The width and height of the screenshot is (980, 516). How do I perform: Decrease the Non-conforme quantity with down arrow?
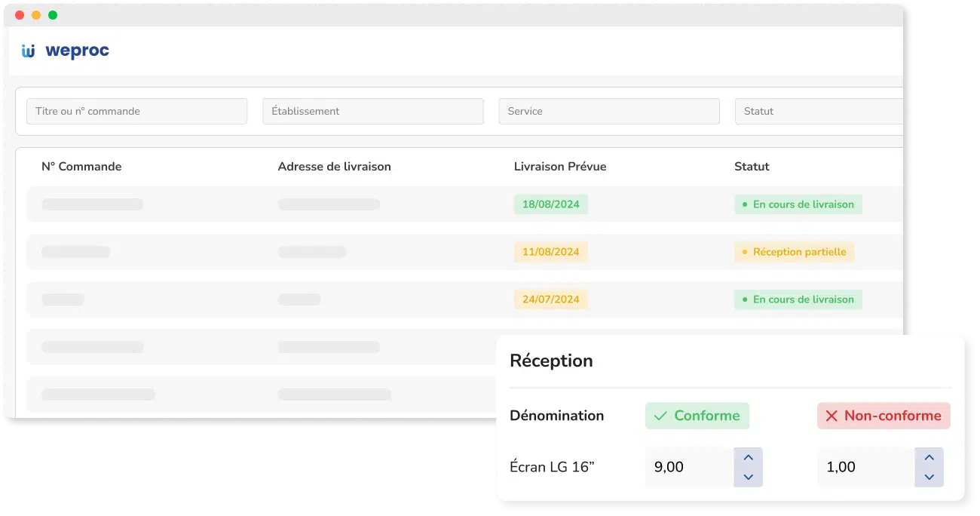(929, 477)
